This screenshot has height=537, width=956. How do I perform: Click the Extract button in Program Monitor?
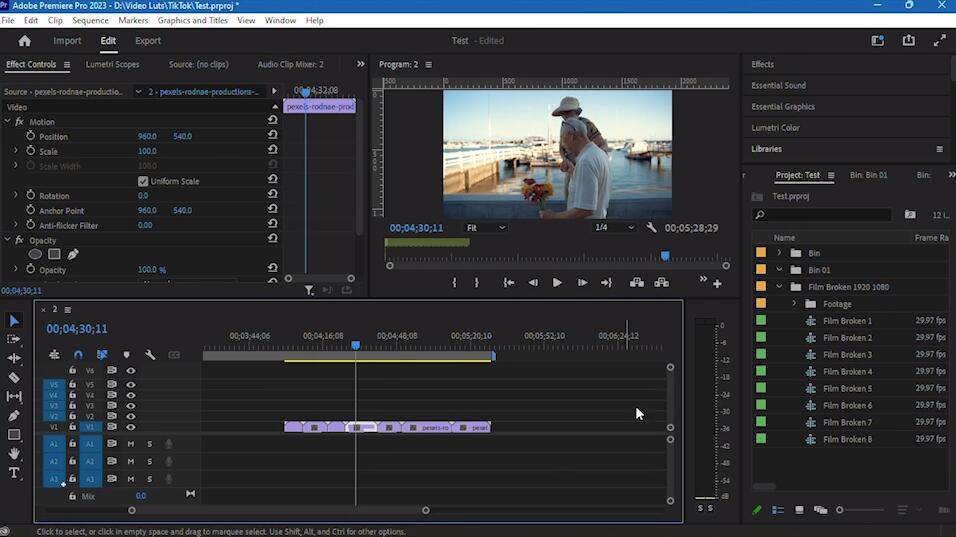(x=662, y=283)
